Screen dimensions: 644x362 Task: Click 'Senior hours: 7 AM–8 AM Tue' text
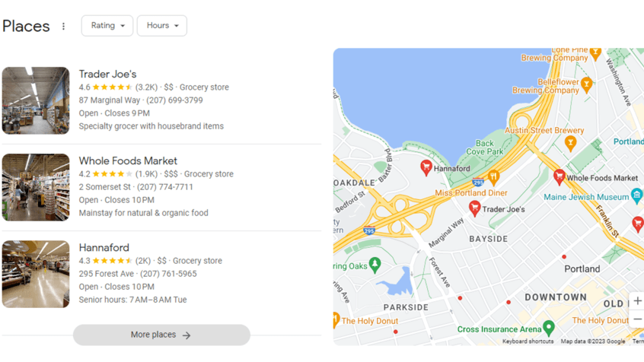coord(132,300)
